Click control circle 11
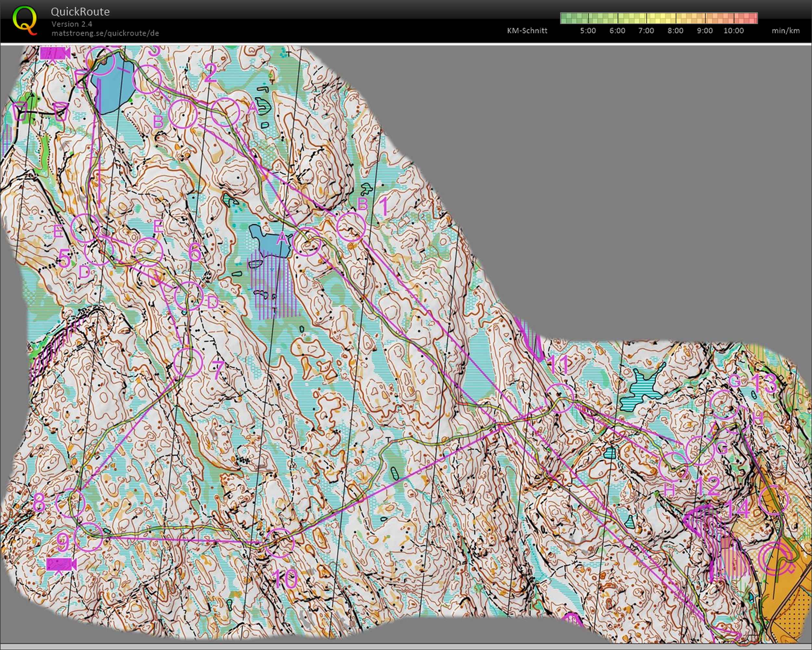The image size is (812, 650). click(560, 398)
